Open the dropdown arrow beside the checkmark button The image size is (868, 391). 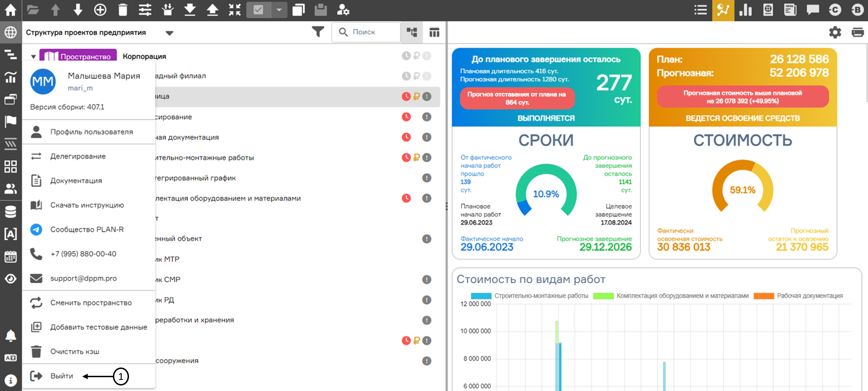coord(279,10)
